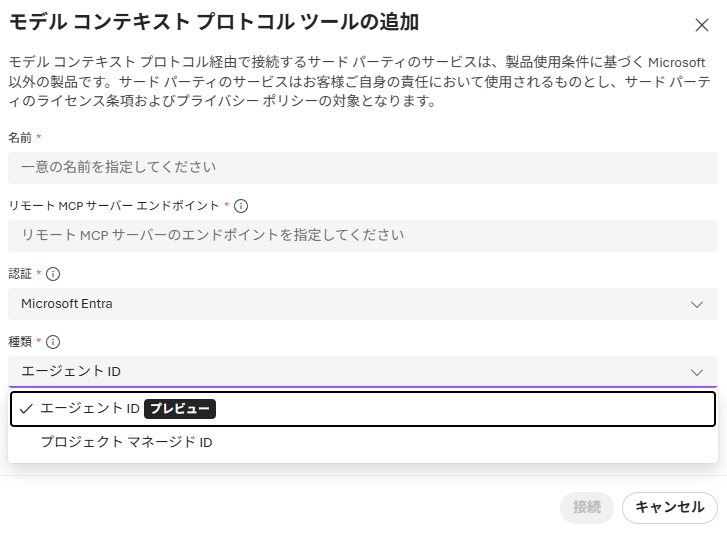Click the checkmark beside エージェント ID option
727x538 pixels.
coord(26,409)
